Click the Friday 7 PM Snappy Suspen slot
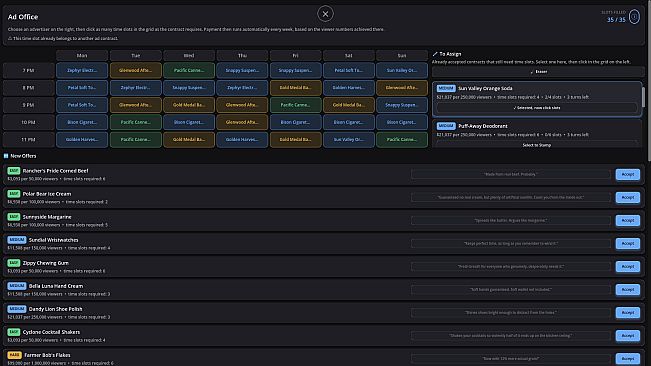651x366 pixels. click(295, 71)
